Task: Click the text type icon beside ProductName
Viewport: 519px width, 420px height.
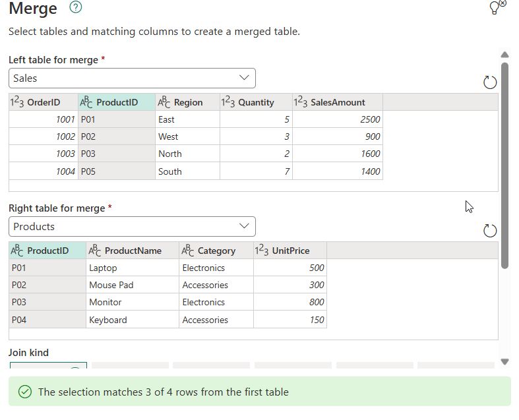Action: [x=95, y=250]
